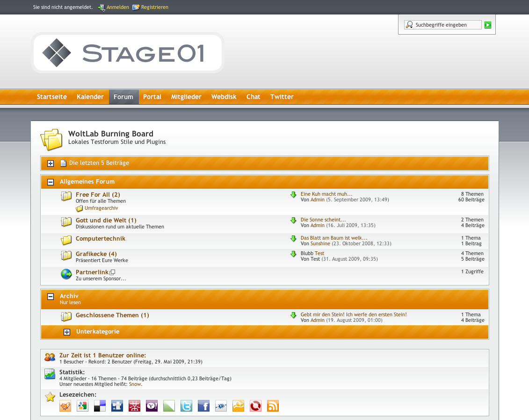Go to the Mitglieder menu tab
Image resolution: width=529 pixels, height=420 pixels.
[x=186, y=97]
